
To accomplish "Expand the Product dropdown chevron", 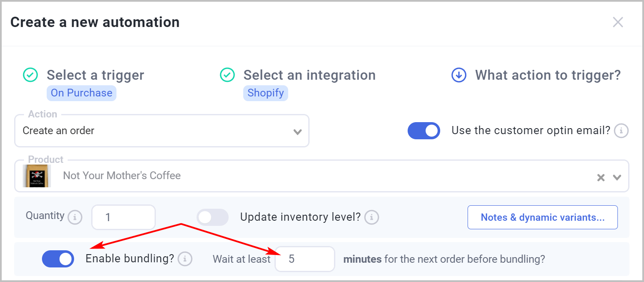I will (x=617, y=177).
